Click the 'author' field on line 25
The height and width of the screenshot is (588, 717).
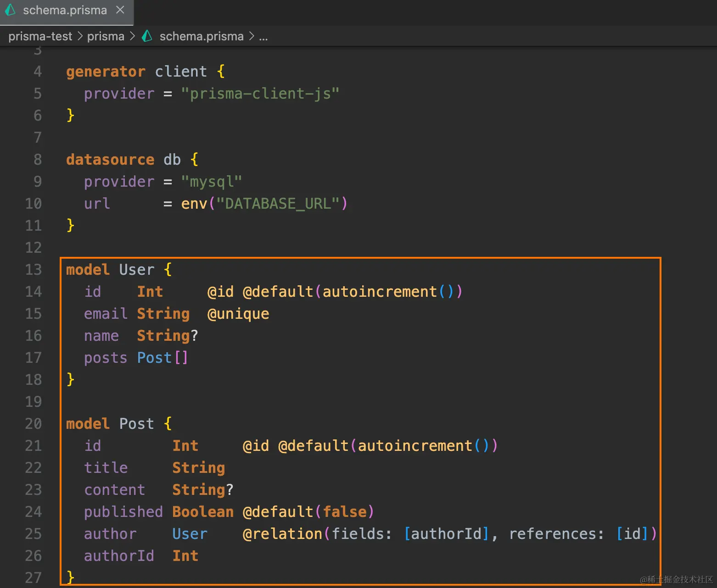[x=110, y=534]
